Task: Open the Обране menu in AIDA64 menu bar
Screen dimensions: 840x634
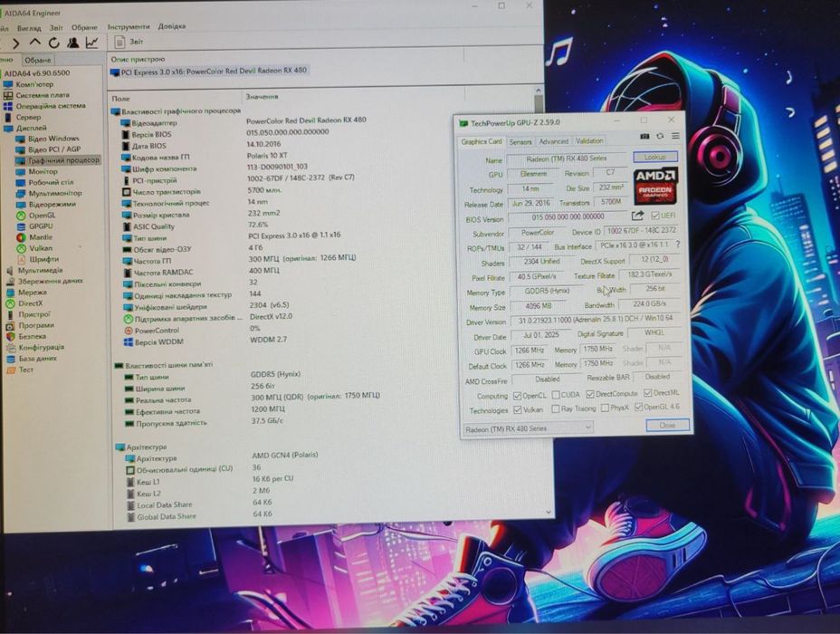Action: coord(85,27)
